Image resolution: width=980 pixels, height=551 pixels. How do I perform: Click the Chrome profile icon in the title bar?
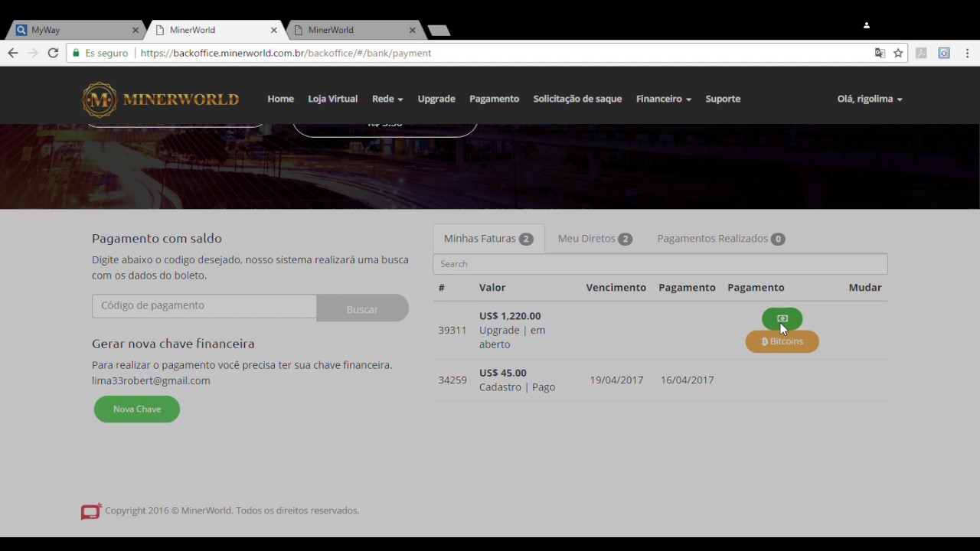click(x=867, y=25)
